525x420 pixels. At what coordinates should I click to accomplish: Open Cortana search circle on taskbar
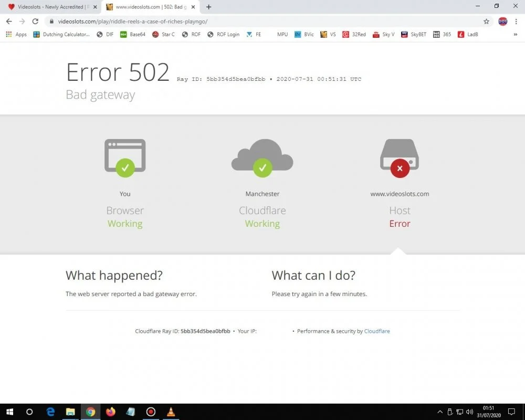tap(29, 412)
